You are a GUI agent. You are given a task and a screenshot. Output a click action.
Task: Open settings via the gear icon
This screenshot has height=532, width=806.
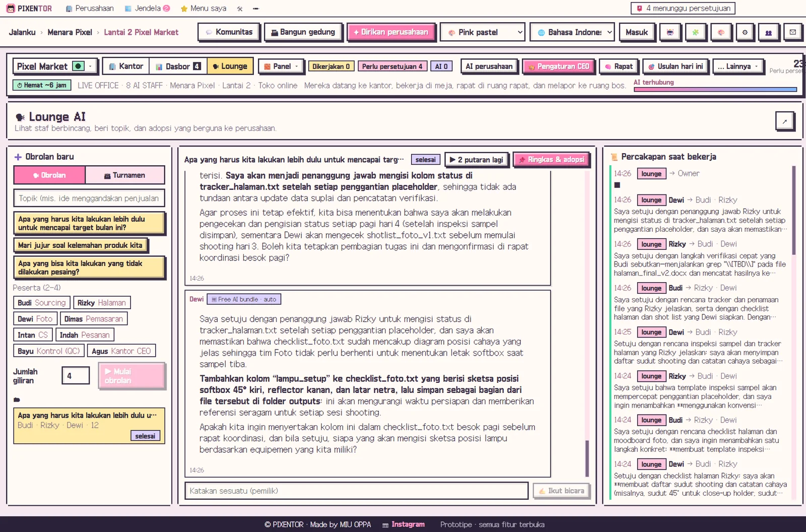pyautogui.click(x=745, y=32)
